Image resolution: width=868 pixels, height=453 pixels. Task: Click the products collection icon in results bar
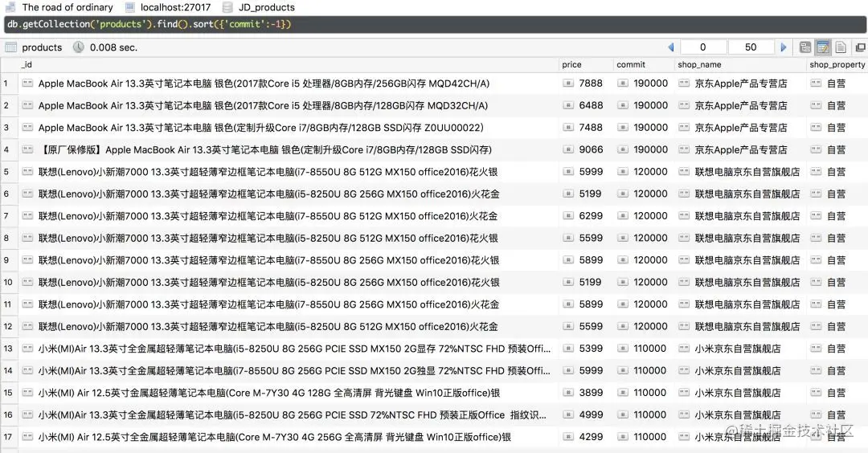[x=11, y=47]
